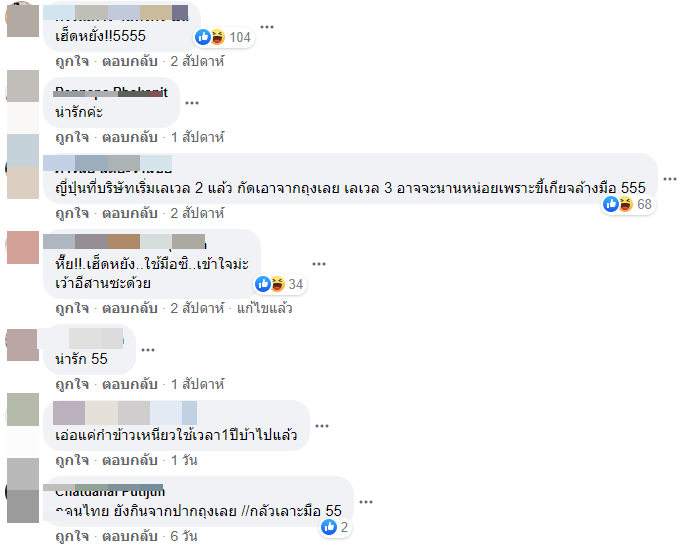Open options for กลัวเลาะมือ 55 comment
The image size is (683, 549).
pyautogui.click(x=365, y=502)
